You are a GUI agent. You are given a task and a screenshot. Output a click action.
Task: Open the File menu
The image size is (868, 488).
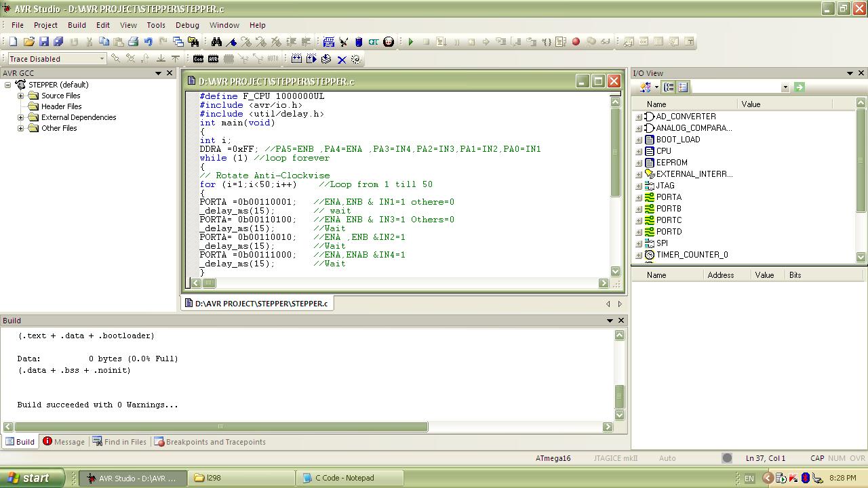pos(18,25)
